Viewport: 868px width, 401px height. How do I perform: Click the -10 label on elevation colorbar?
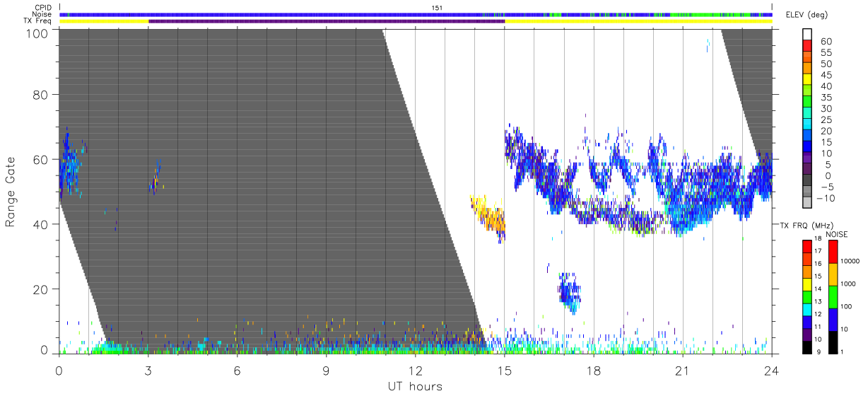[x=827, y=198]
